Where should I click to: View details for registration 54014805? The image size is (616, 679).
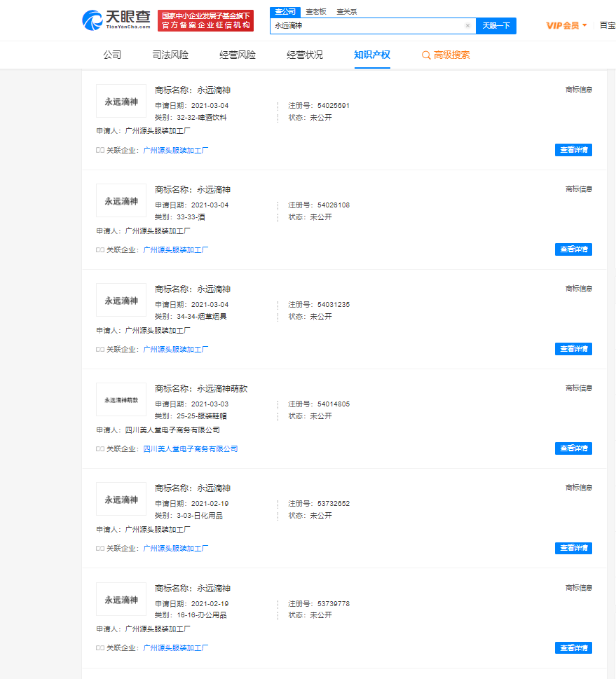pos(573,448)
